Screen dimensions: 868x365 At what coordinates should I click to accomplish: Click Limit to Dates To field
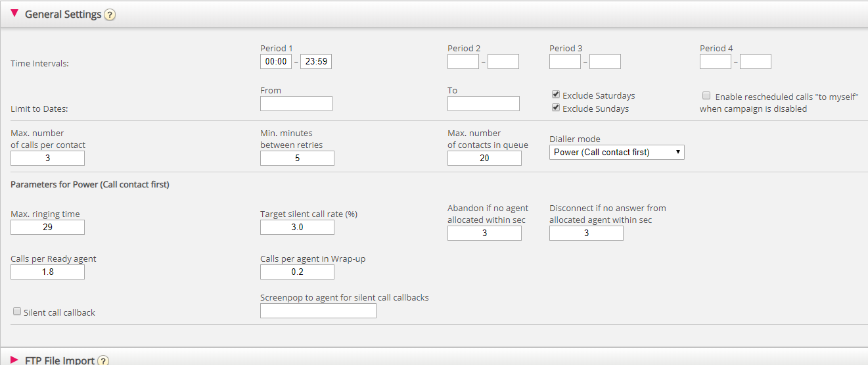coord(484,104)
